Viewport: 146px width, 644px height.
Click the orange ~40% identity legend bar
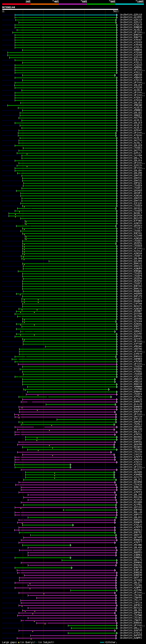45,4
